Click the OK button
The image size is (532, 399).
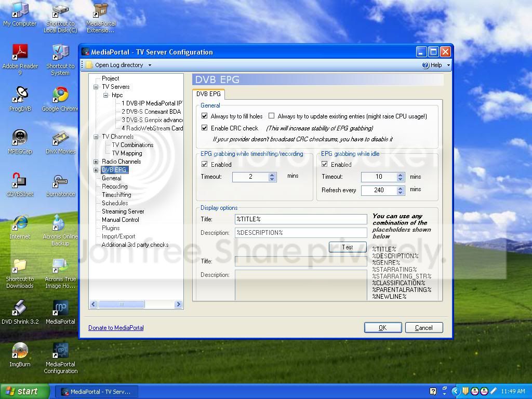(383, 327)
